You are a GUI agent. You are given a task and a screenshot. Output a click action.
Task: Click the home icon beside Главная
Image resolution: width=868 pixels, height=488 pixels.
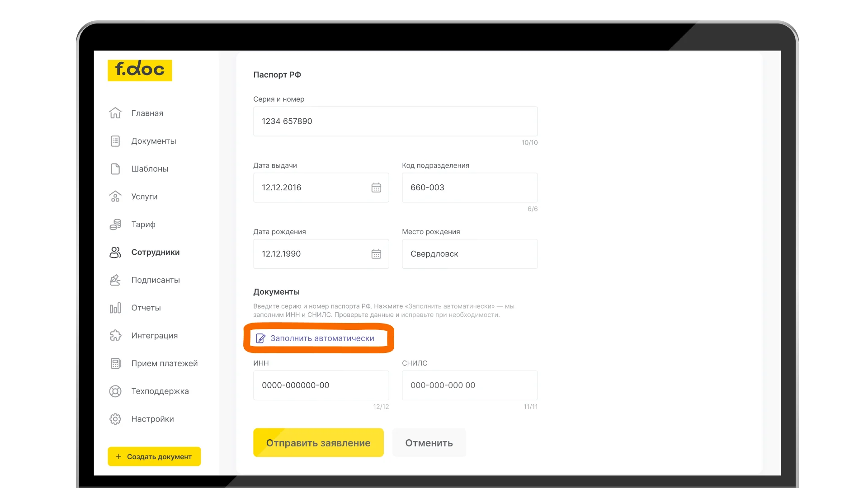(x=115, y=113)
